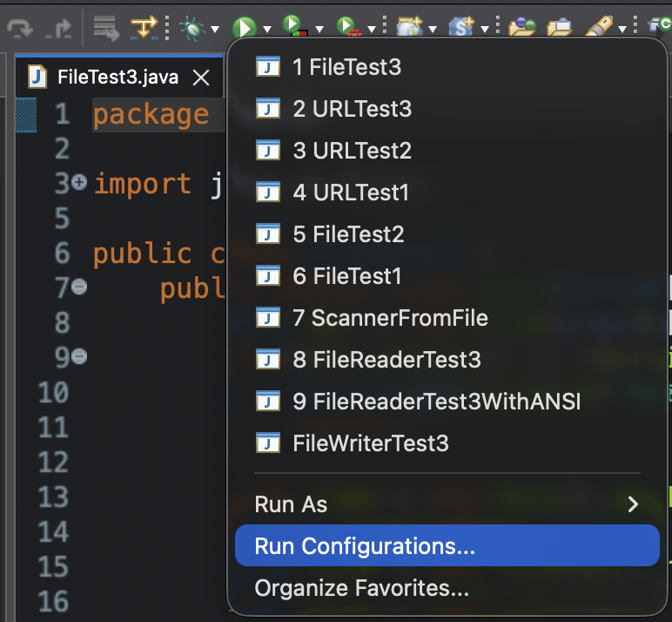
Task: Open the New Java Class dropdown arrow
Action: point(485,29)
